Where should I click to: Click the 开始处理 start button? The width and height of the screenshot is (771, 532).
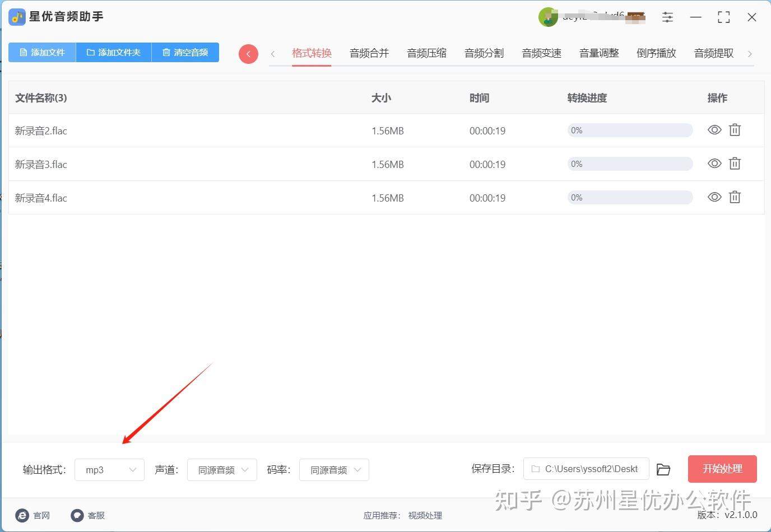click(722, 469)
